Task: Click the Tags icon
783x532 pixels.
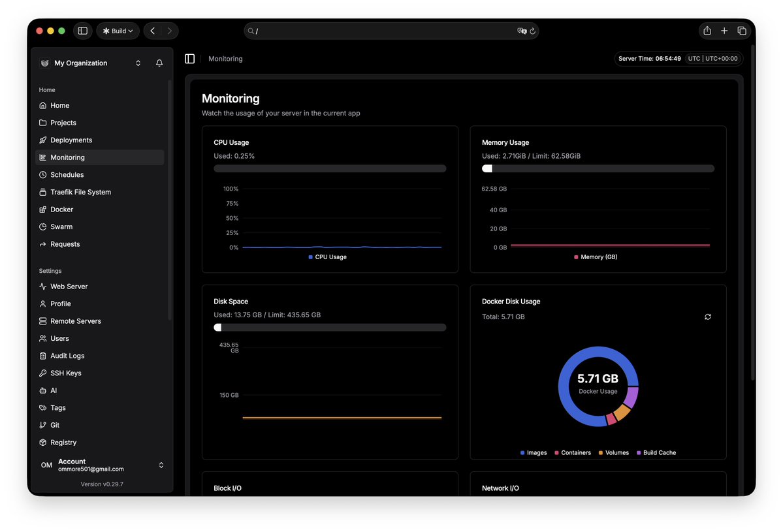Action: coord(43,408)
